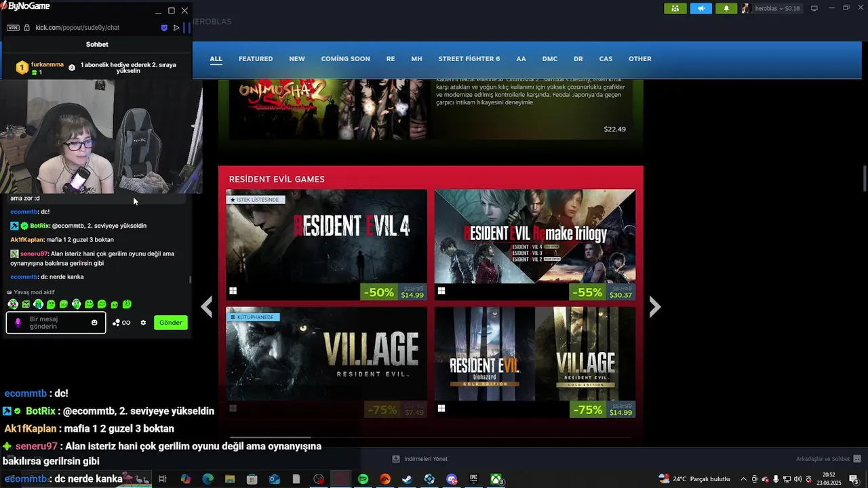The height and width of the screenshot is (488, 868).
Task: Select the ALL category tab
Action: (216, 59)
